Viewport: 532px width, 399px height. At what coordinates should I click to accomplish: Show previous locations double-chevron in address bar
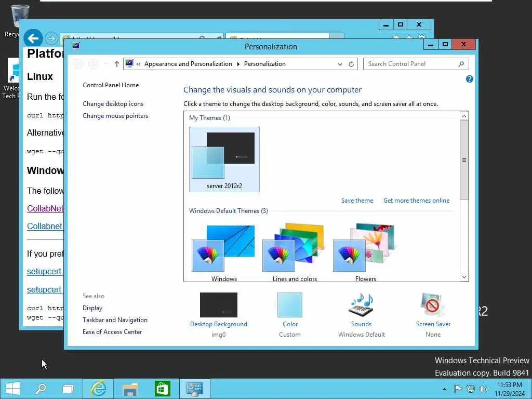pyautogui.click(x=138, y=64)
